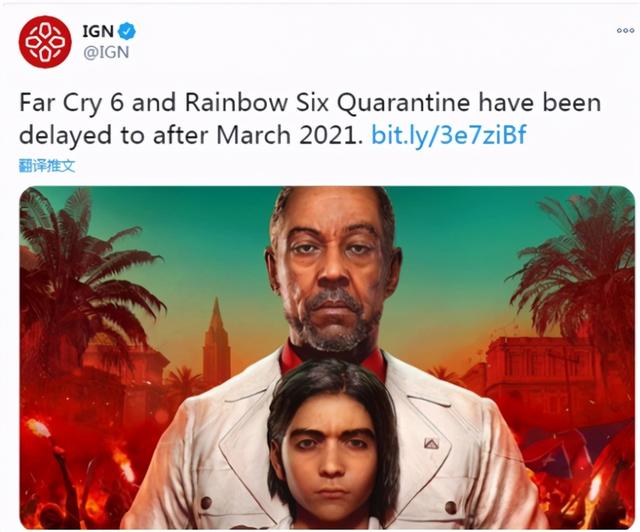Open the IGN red logo profile avatar
Viewport: 640px width, 532px height.
45,42
